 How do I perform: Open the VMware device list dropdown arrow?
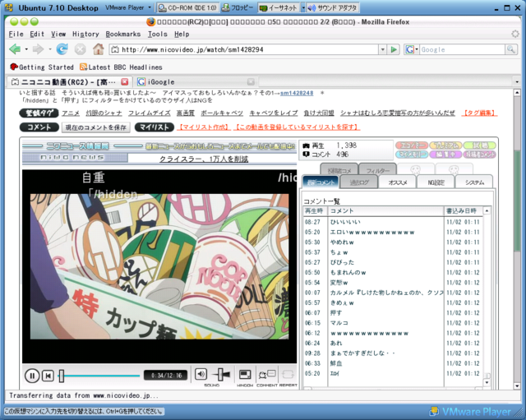(302, 7)
